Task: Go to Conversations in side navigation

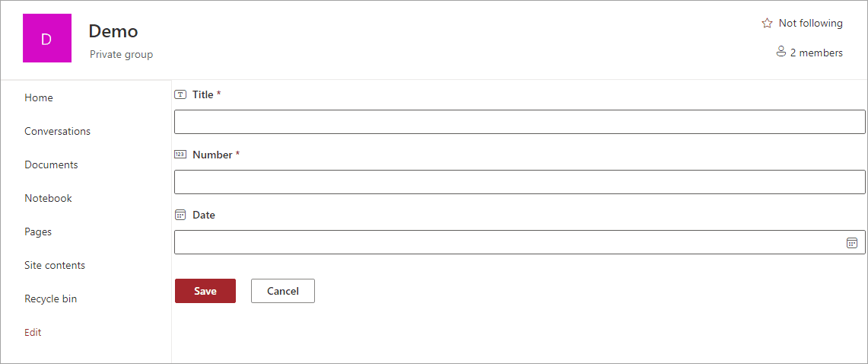Action: 57,131
